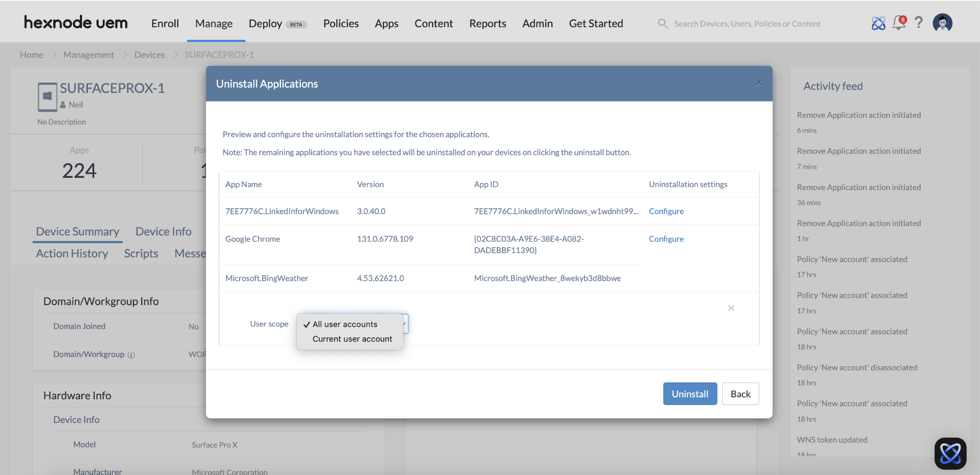Click the Back button
The image size is (980, 475).
point(740,394)
